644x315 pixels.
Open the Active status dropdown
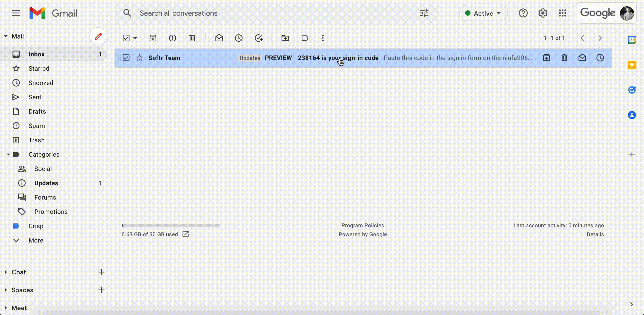point(483,13)
